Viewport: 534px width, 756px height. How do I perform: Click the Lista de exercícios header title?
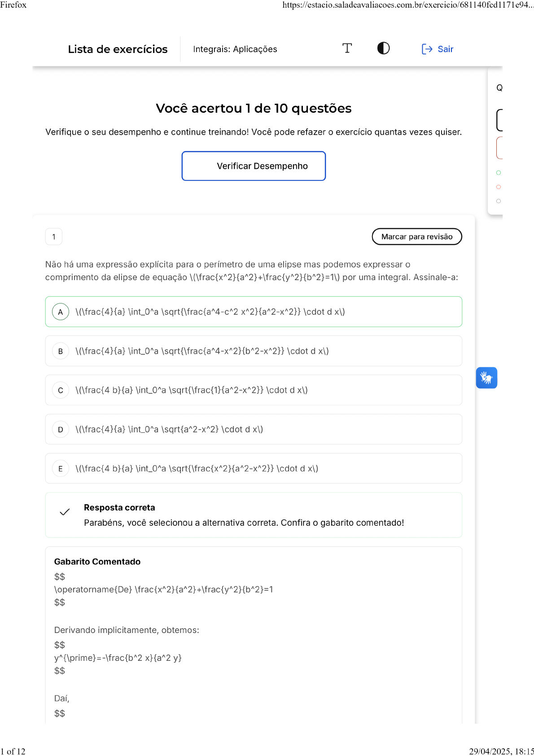point(118,49)
